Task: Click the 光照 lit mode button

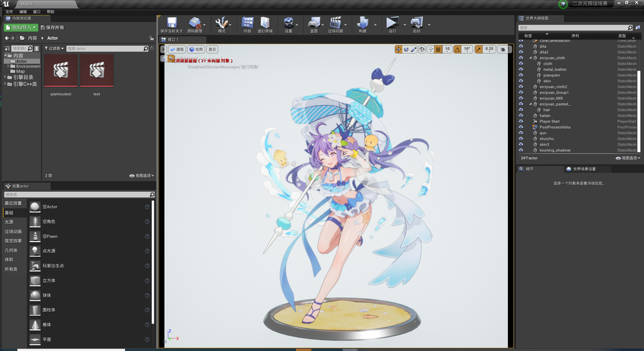Action: coord(196,49)
